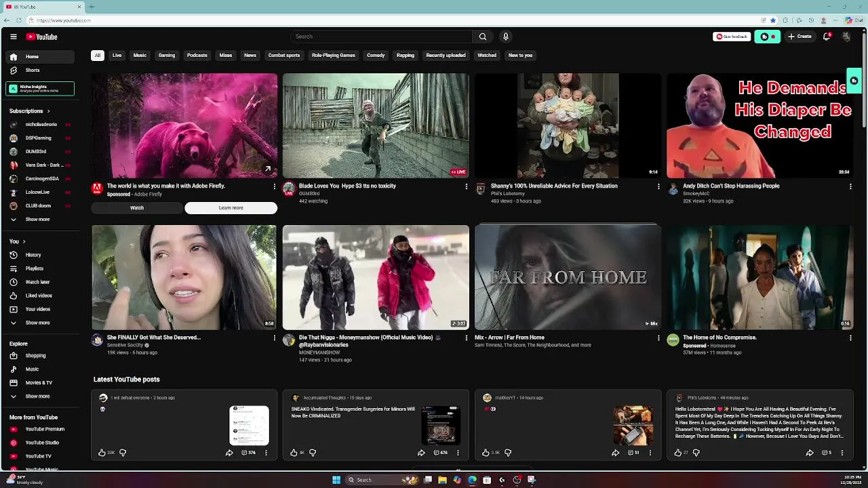This screenshot has width=868, height=488.
Task: Open Movies & TV under Explore
Action: [41, 382]
